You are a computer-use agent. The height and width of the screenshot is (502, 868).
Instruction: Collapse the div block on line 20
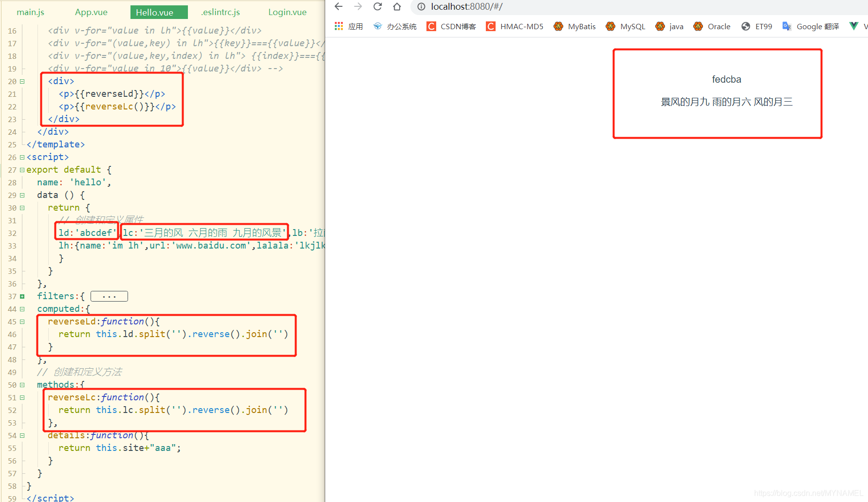coord(22,81)
